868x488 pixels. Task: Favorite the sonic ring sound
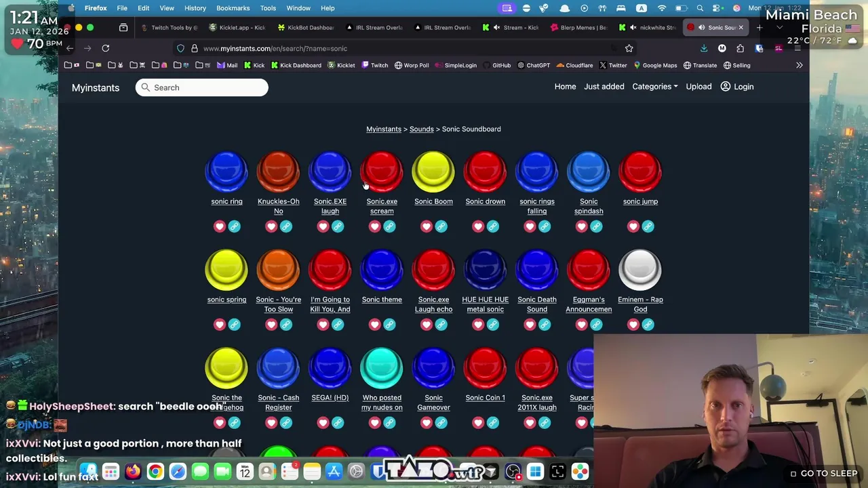click(x=219, y=226)
